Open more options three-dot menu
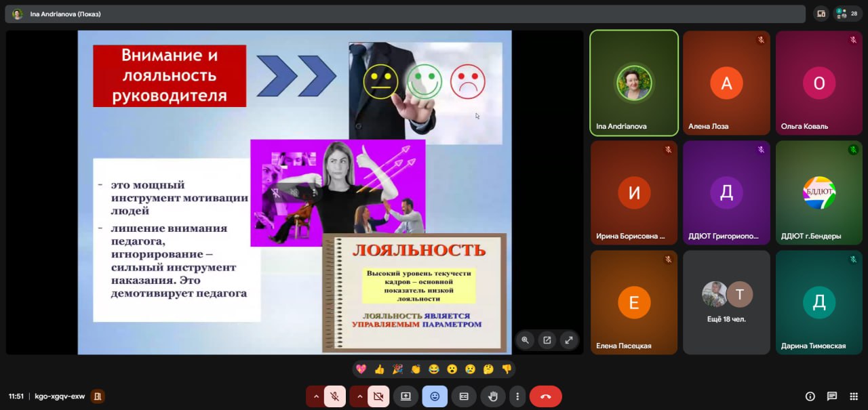Image resolution: width=868 pixels, height=410 pixels. tap(517, 396)
